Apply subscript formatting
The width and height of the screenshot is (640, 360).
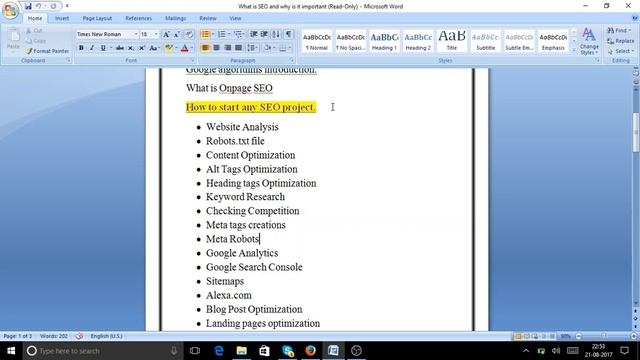pyautogui.click(x=131, y=48)
